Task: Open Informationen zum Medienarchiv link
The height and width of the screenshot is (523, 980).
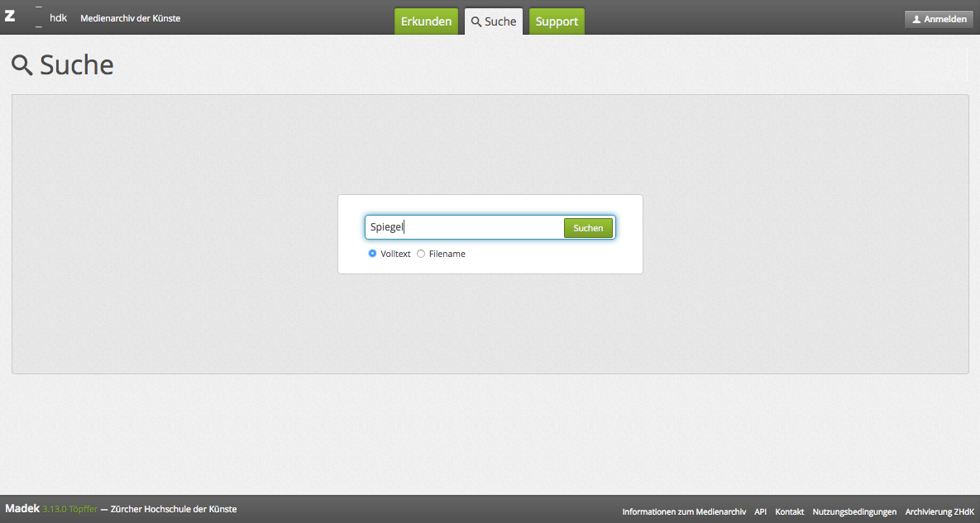Action: 684,512
